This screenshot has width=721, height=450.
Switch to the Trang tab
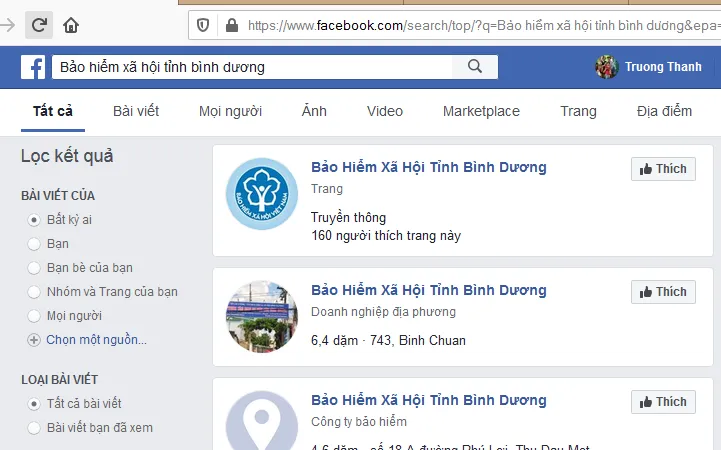pyautogui.click(x=578, y=111)
